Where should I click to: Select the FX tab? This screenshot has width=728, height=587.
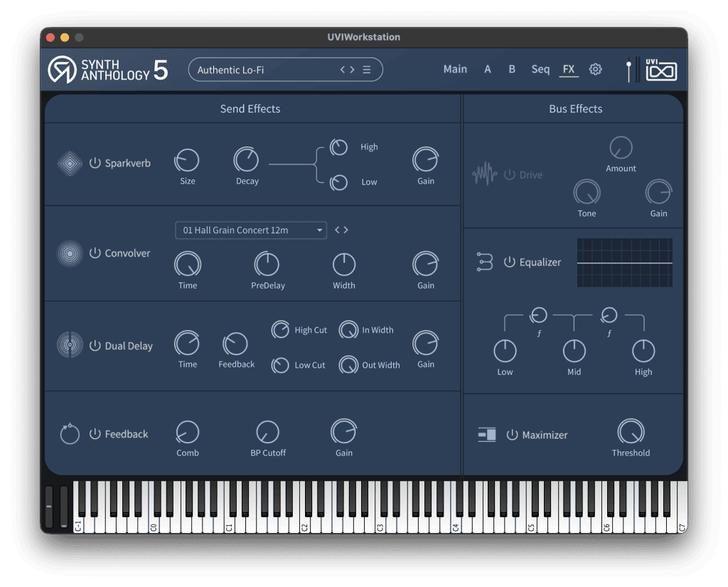tap(569, 69)
